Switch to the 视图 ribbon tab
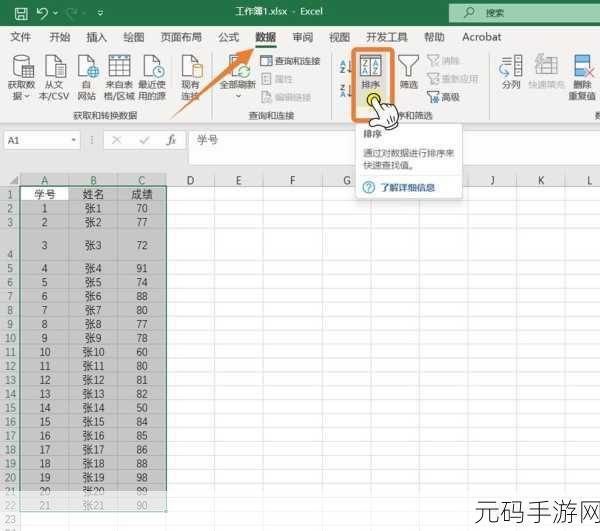The image size is (600, 531). click(x=339, y=37)
